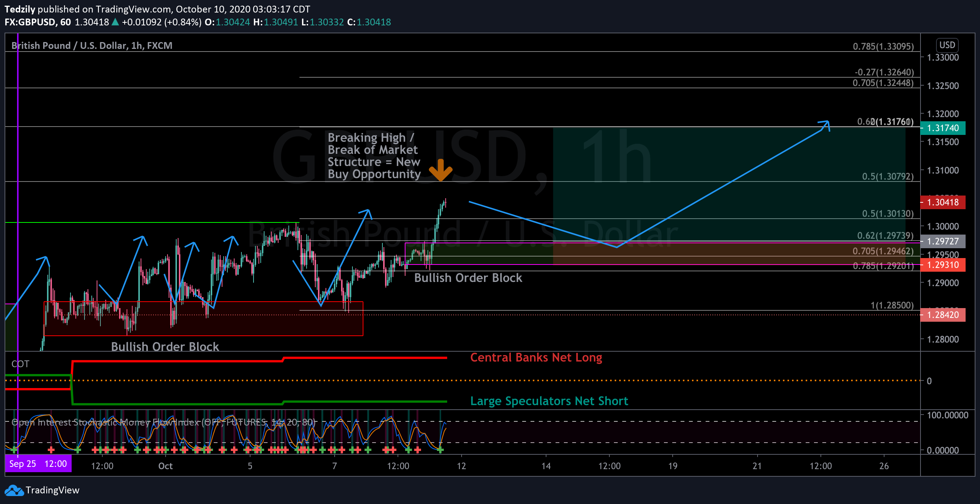
Task: Click the 1(1.28500) fib level label
Action: pyautogui.click(x=892, y=305)
